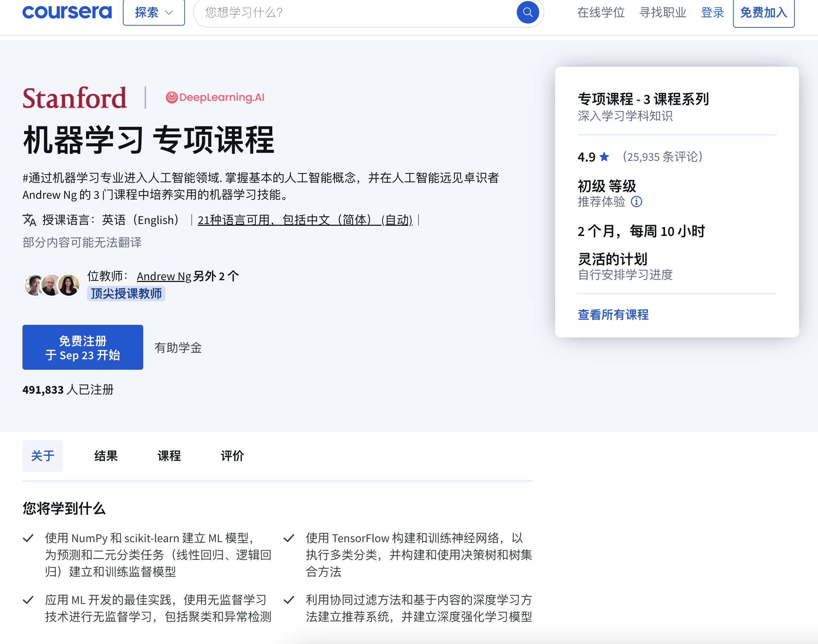Click the middle instructor avatar
The width and height of the screenshot is (818, 644).
52,285
